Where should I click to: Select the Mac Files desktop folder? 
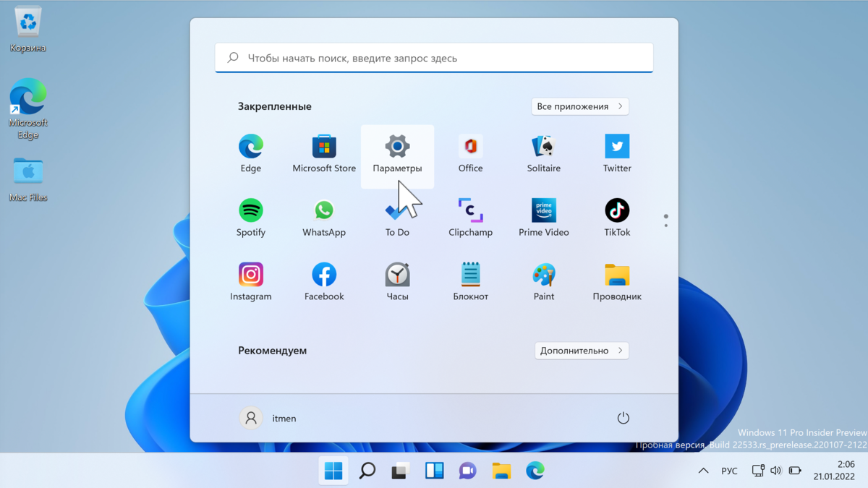point(28,179)
